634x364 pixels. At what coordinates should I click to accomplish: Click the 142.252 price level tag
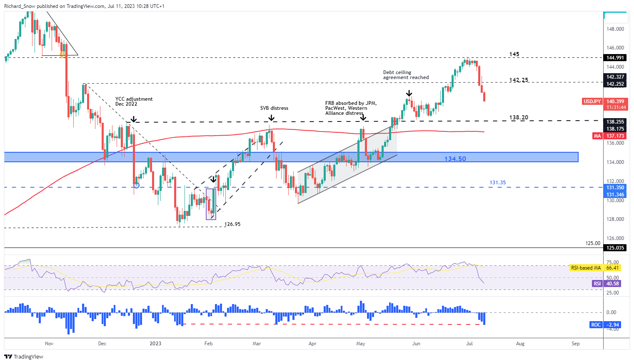[x=615, y=84]
